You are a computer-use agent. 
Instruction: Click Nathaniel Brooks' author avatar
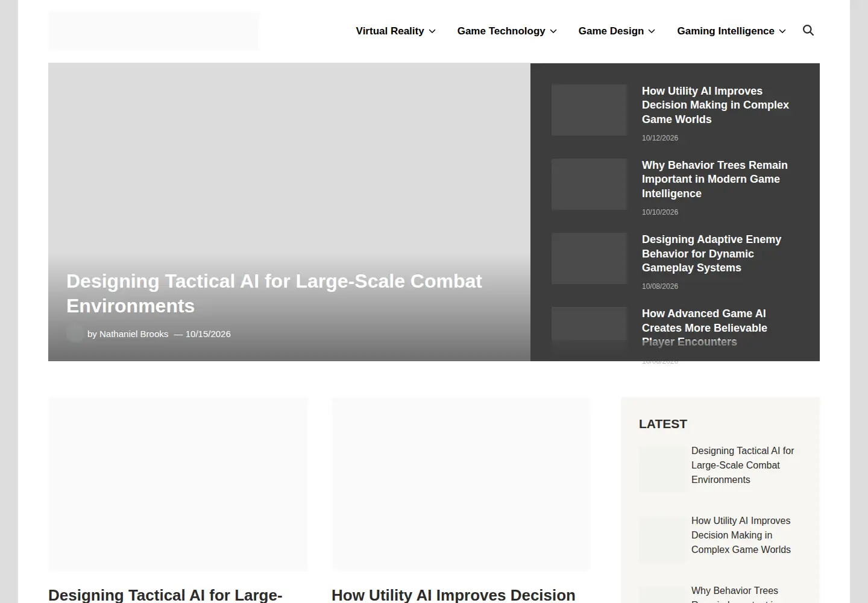click(75, 333)
